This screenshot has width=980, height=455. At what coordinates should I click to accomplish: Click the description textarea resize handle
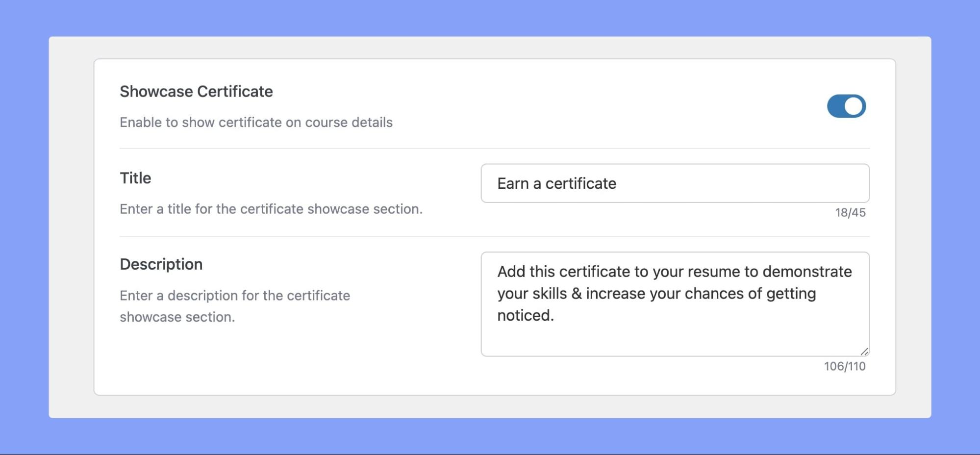(x=864, y=351)
